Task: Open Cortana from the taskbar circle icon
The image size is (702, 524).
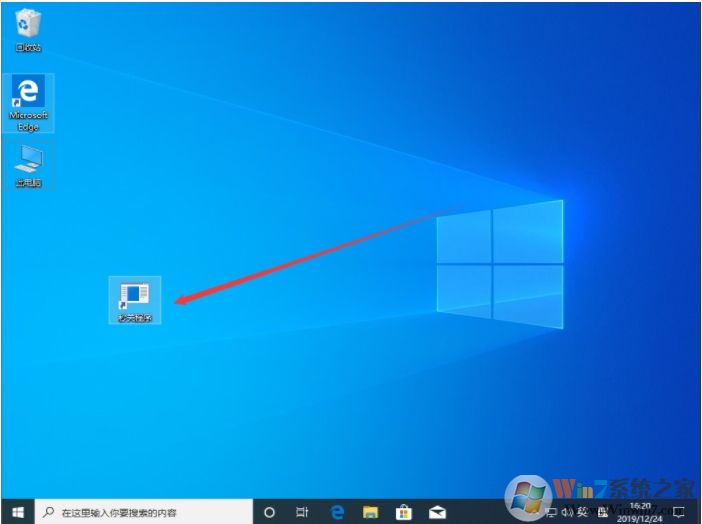Action: [x=269, y=512]
